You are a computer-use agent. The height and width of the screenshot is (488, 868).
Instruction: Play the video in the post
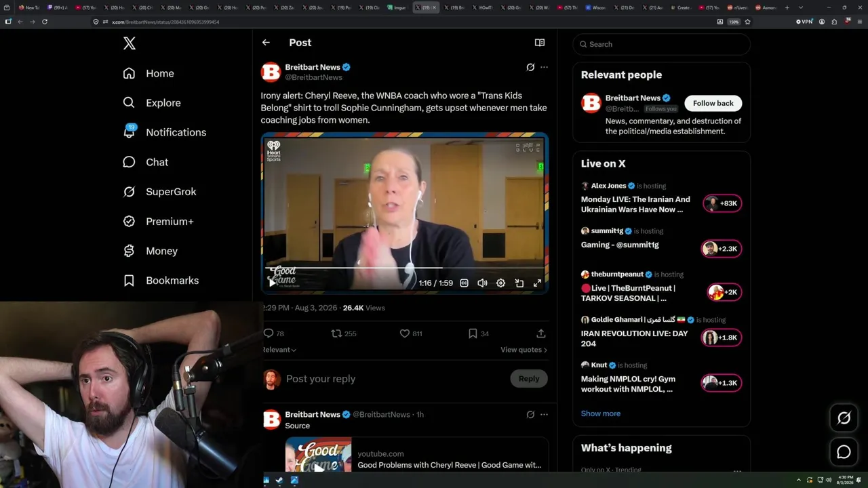coord(272,283)
